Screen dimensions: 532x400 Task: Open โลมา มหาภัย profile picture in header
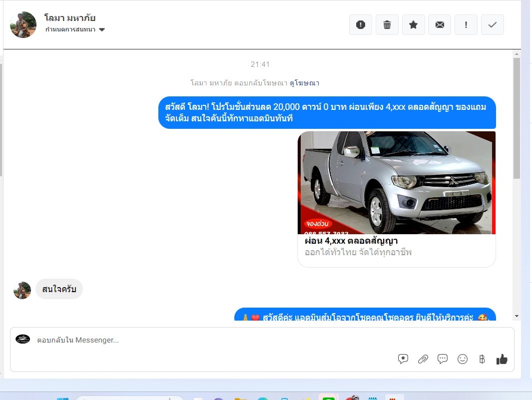[x=23, y=24]
